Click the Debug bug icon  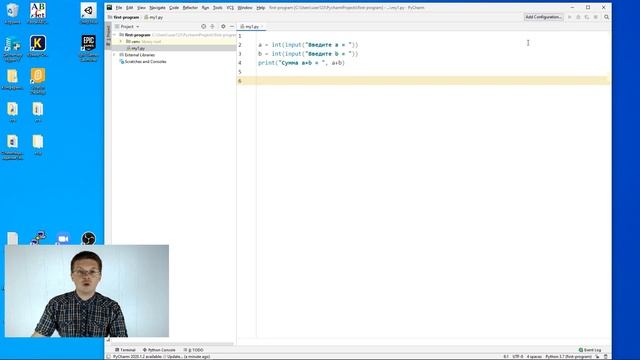coord(578,17)
